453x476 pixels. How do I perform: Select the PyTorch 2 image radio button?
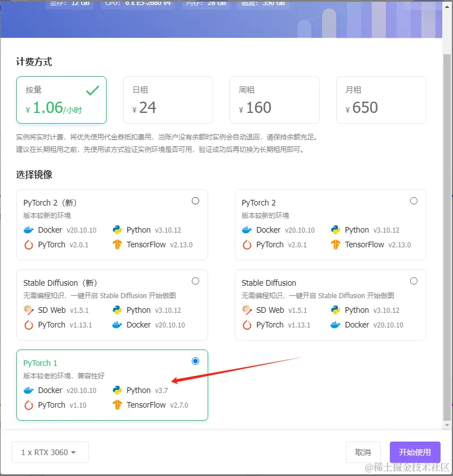coord(414,201)
